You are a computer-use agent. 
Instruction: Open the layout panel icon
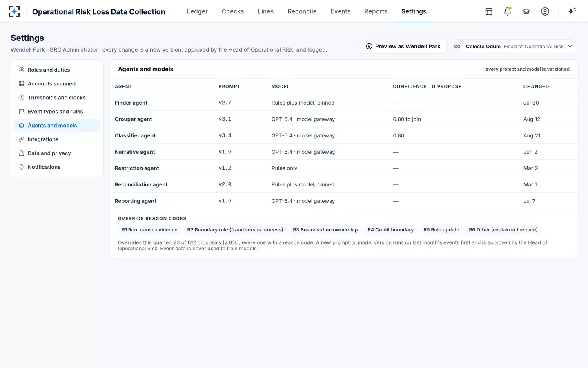[x=489, y=11]
